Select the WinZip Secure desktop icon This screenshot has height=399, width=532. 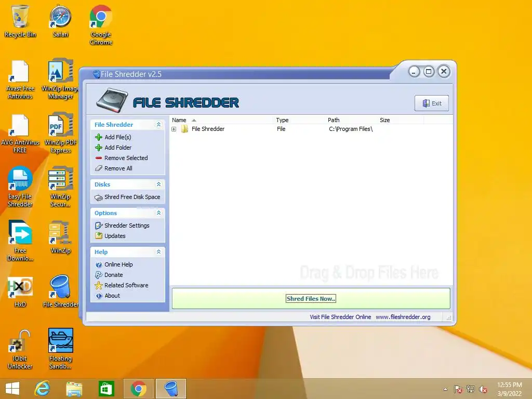click(60, 187)
